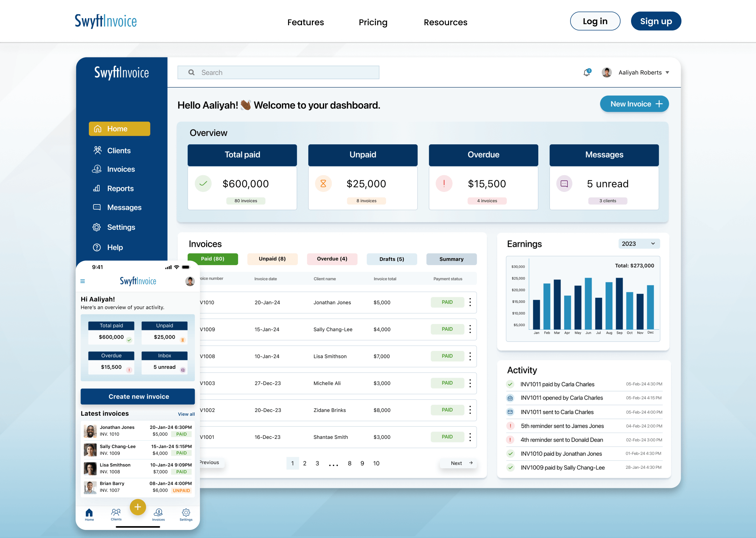Tap the yellow plus button in the mobile nav
The image size is (756, 538).
point(138,507)
